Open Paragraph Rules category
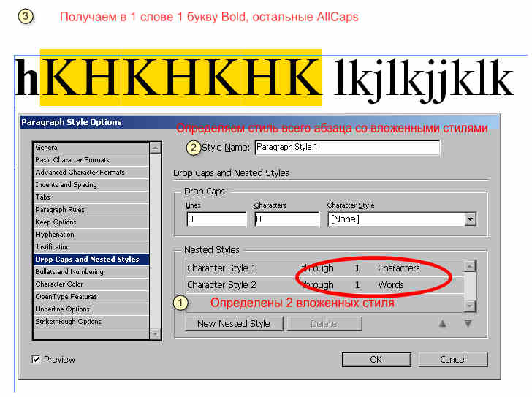Screen dimensions: 532x397 click(91, 210)
